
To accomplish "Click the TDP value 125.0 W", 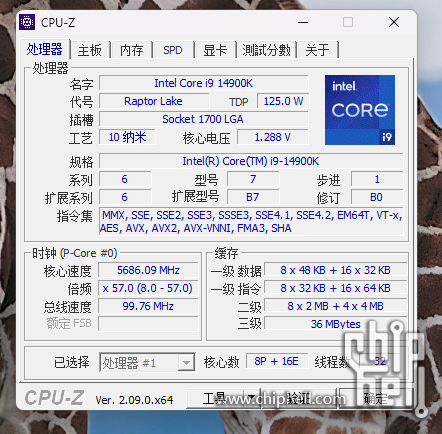I will 283,101.
